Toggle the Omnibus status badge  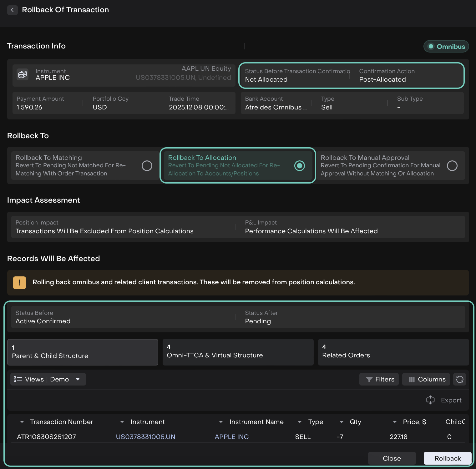click(446, 47)
